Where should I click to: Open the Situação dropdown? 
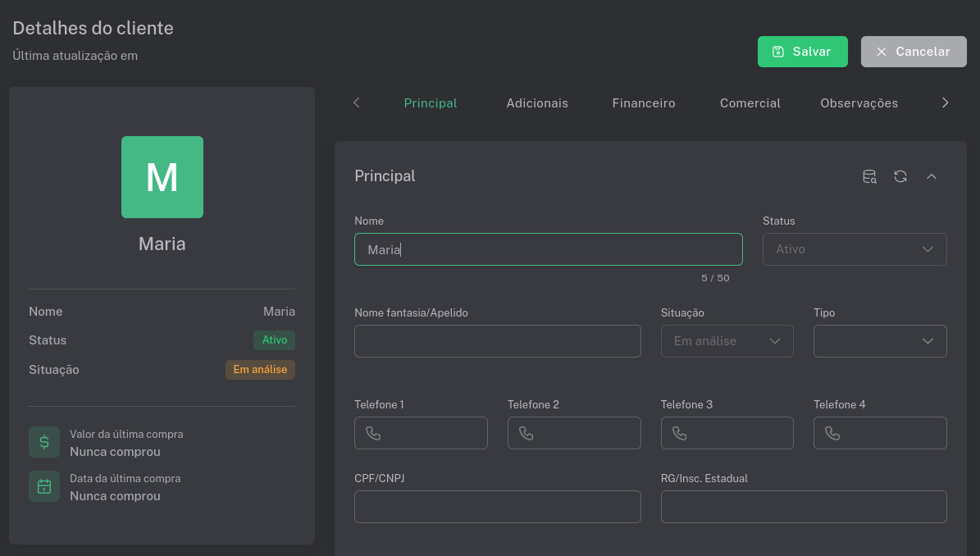point(727,341)
